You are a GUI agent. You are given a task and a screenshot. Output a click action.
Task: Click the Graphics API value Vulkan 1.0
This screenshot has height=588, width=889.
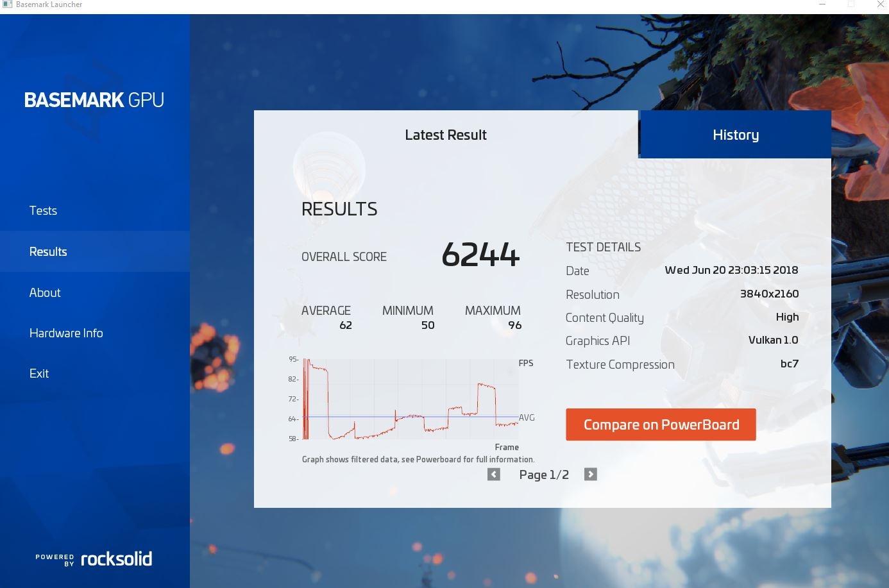(773, 340)
